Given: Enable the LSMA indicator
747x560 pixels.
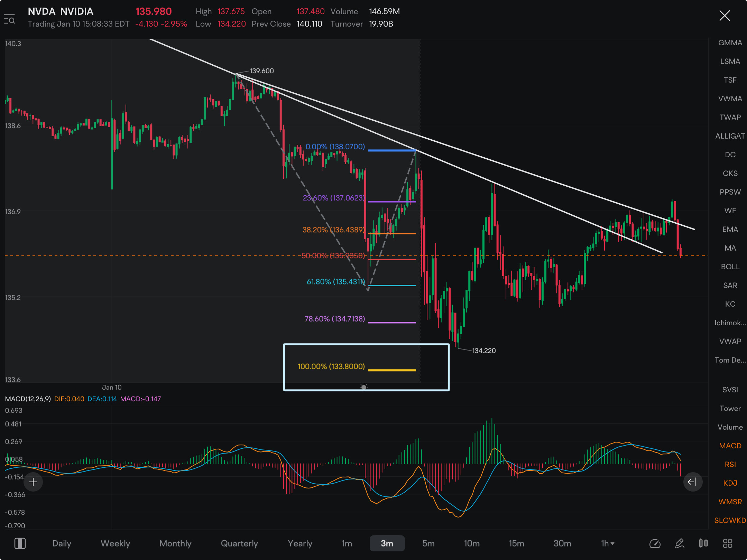Looking at the screenshot, I should click(x=730, y=62).
